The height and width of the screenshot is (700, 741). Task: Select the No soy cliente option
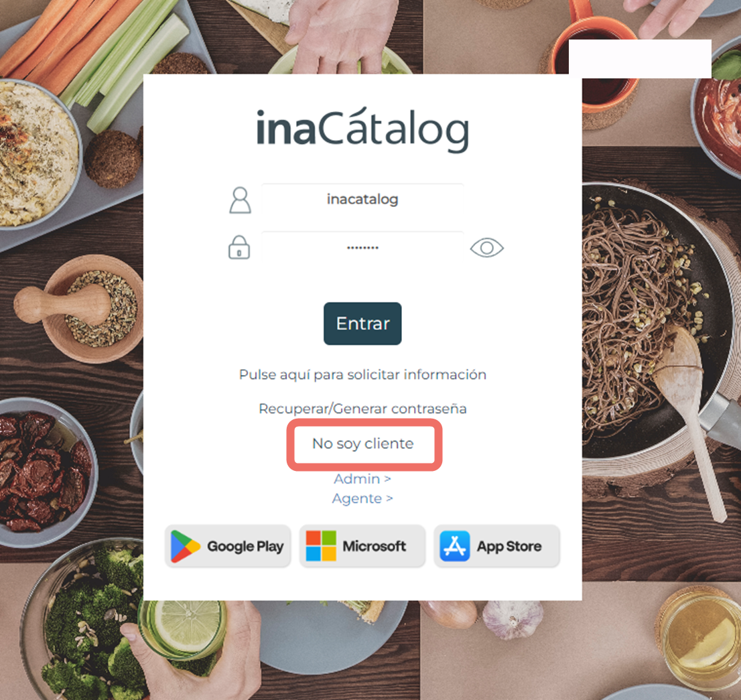point(363,444)
